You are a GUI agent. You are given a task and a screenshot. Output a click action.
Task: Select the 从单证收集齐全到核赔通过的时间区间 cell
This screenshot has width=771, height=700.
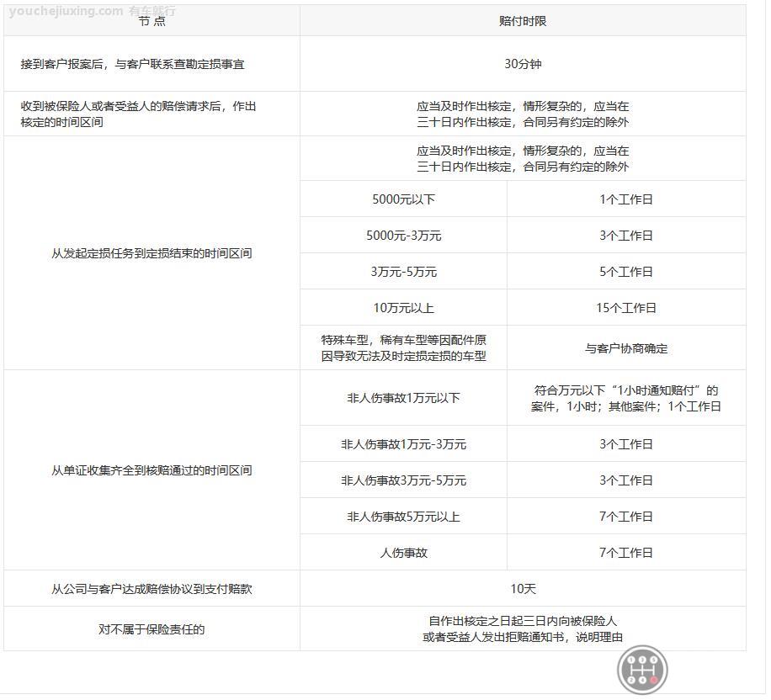point(152,470)
